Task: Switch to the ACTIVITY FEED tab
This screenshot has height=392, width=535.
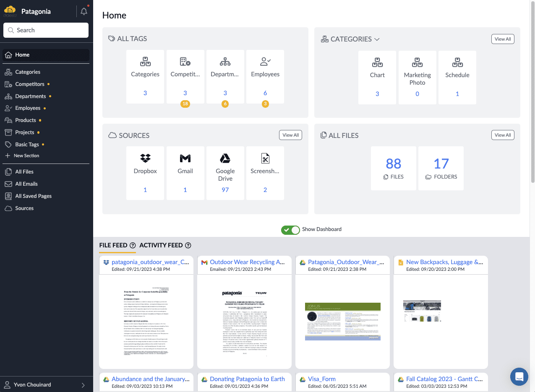Action: point(161,245)
